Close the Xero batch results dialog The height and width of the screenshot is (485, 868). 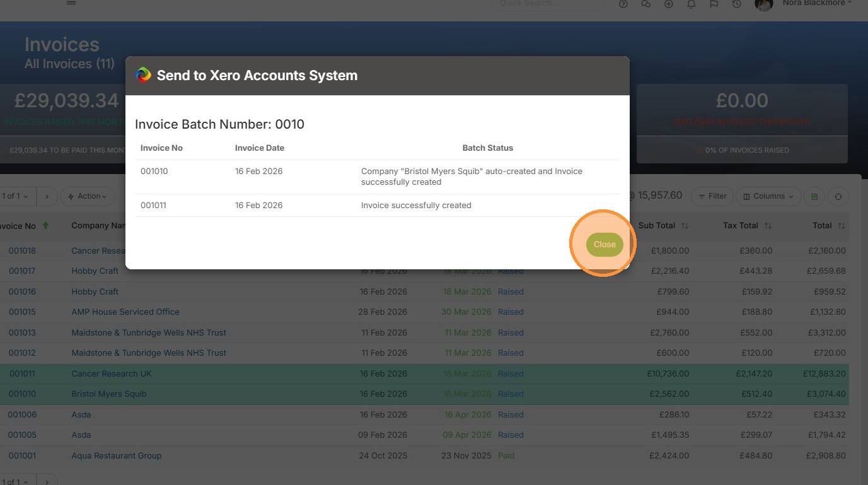[604, 245]
